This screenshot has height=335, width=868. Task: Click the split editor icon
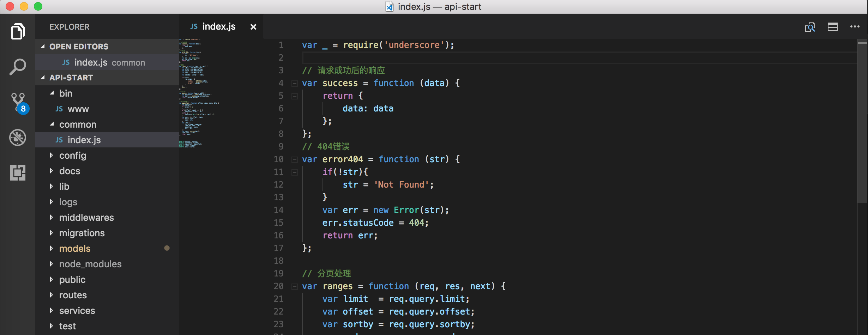click(x=833, y=27)
